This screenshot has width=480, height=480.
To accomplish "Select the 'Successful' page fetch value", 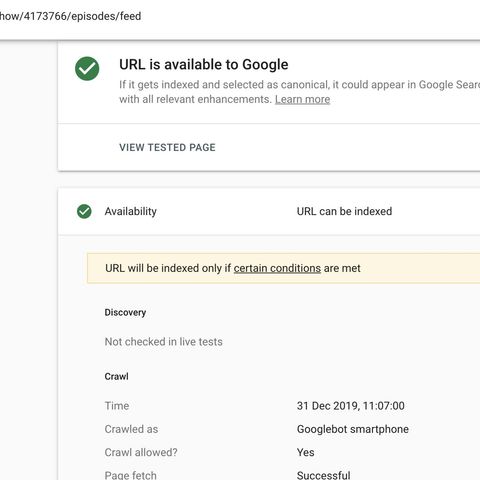I will click(323, 475).
